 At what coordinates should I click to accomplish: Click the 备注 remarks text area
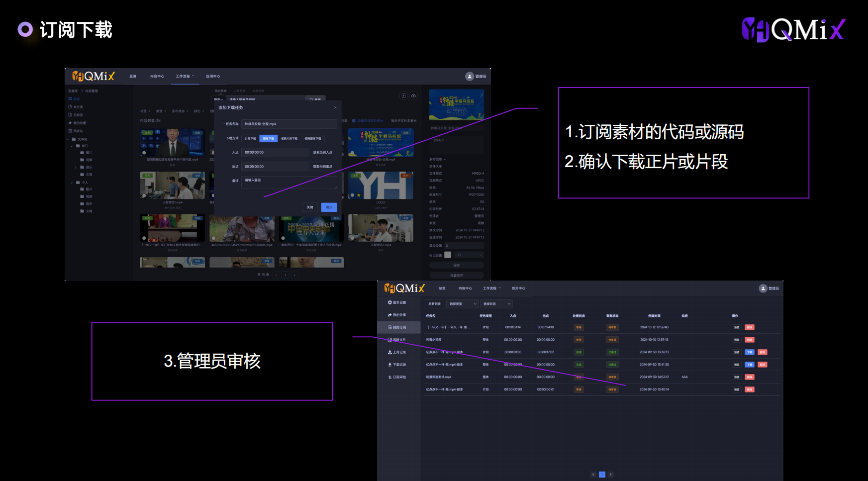(x=290, y=182)
